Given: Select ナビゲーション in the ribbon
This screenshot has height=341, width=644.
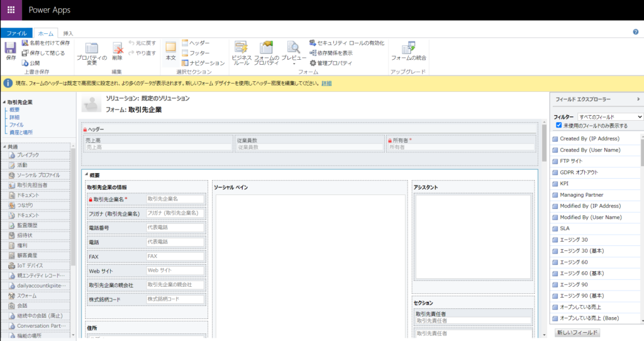Looking at the screenshot, I should (203, 63).
